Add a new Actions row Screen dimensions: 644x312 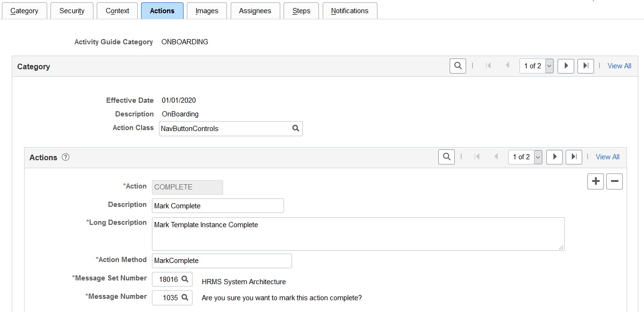(595, 181)
